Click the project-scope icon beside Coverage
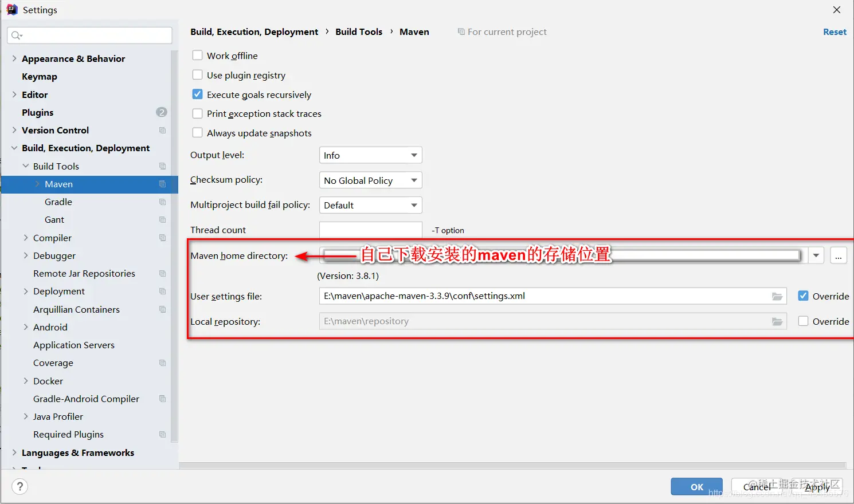854x504 pixels. tap(162, 363)
